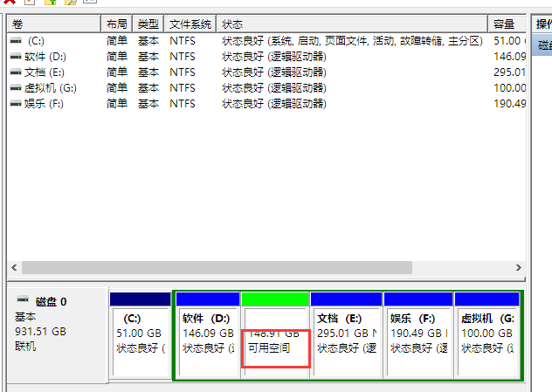The width and height of the screenshot is (552, 392).
Task: Select the 文档 (E:) volume name in list
Action: click(x=45, y=72)
